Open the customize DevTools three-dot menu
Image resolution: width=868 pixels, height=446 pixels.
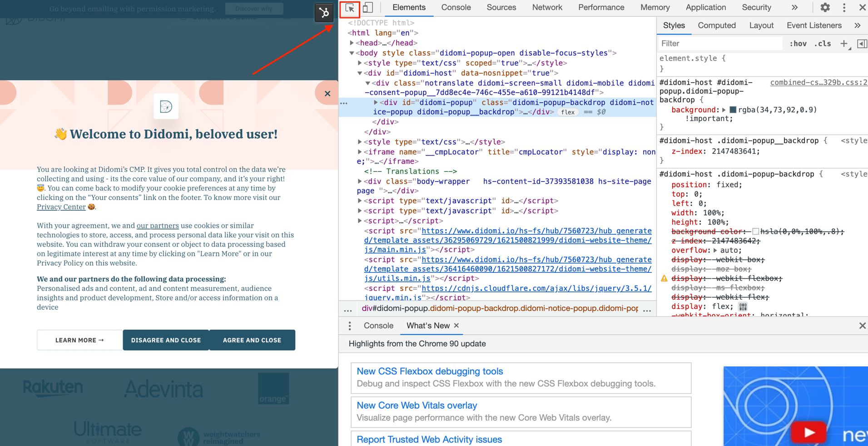click(x=843, y=7)
